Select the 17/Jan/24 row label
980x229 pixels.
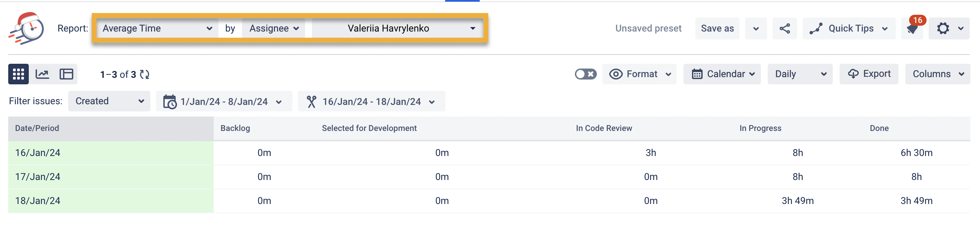click(38, 177)
